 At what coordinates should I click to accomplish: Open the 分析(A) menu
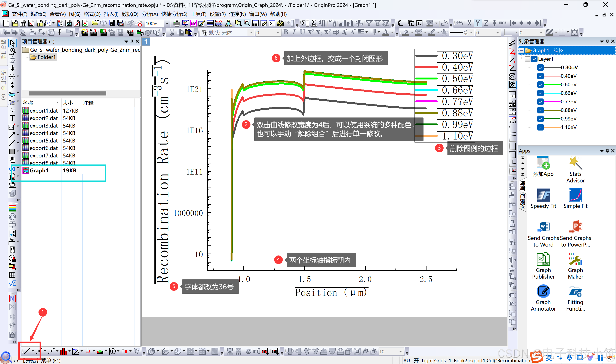pos(150,14)
